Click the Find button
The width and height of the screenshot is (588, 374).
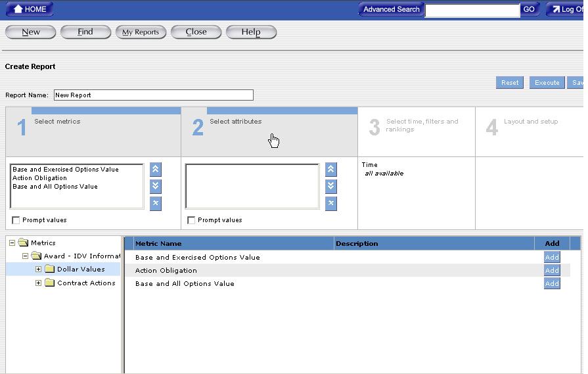[85, 32]
